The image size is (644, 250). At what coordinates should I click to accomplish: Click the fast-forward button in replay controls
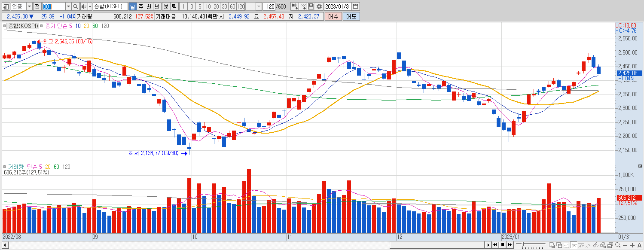tap(510, 245)
